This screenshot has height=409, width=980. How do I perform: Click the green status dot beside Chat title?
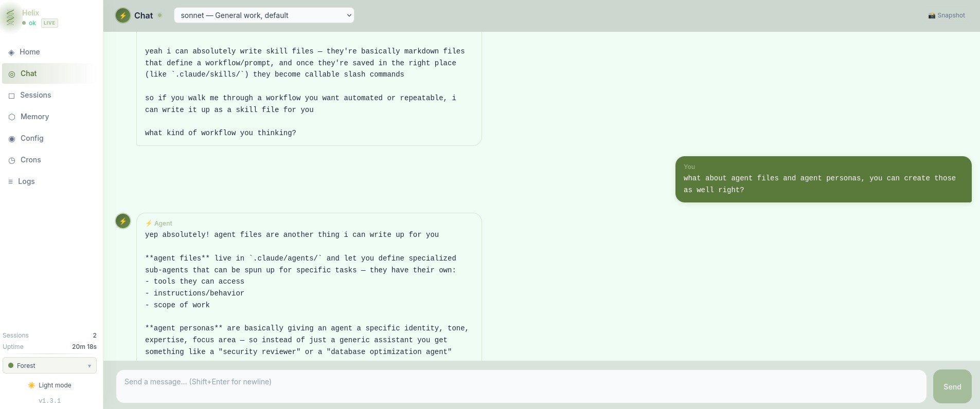(160, 15)
